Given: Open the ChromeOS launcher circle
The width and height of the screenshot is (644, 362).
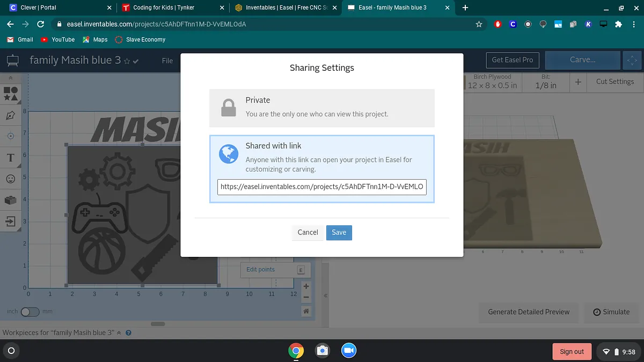Looking at the screenshot, I should [11, 351].
